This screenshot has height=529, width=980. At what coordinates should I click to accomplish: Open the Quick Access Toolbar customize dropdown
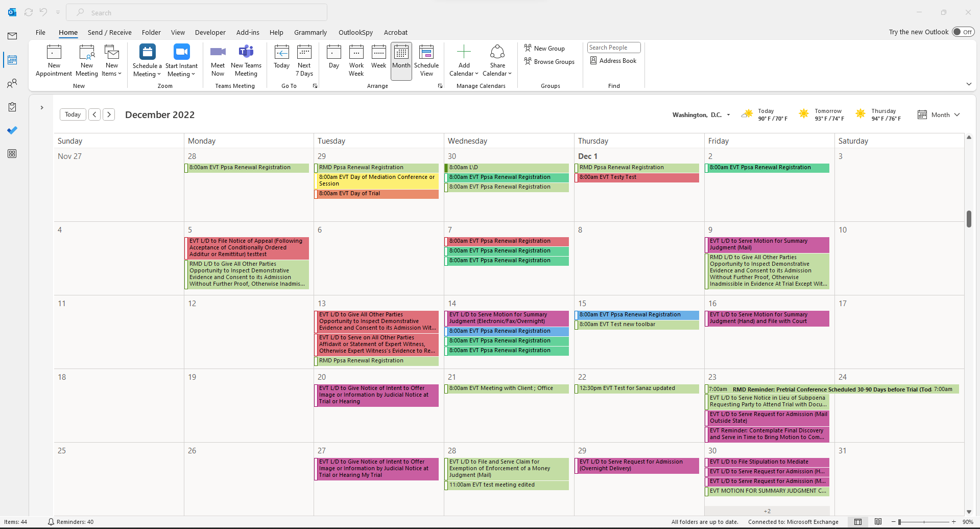(x=58, y=12)
